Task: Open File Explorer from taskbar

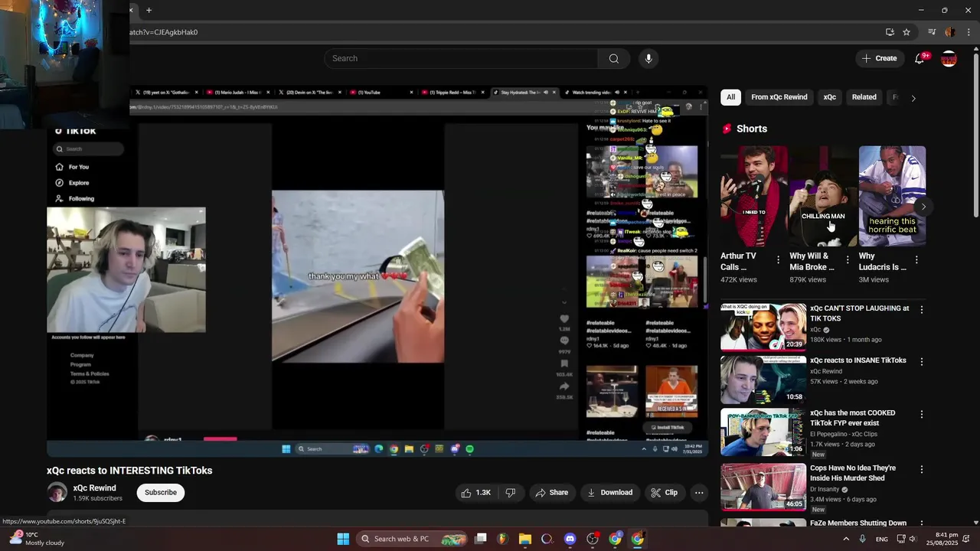Action: pos(524,539)
